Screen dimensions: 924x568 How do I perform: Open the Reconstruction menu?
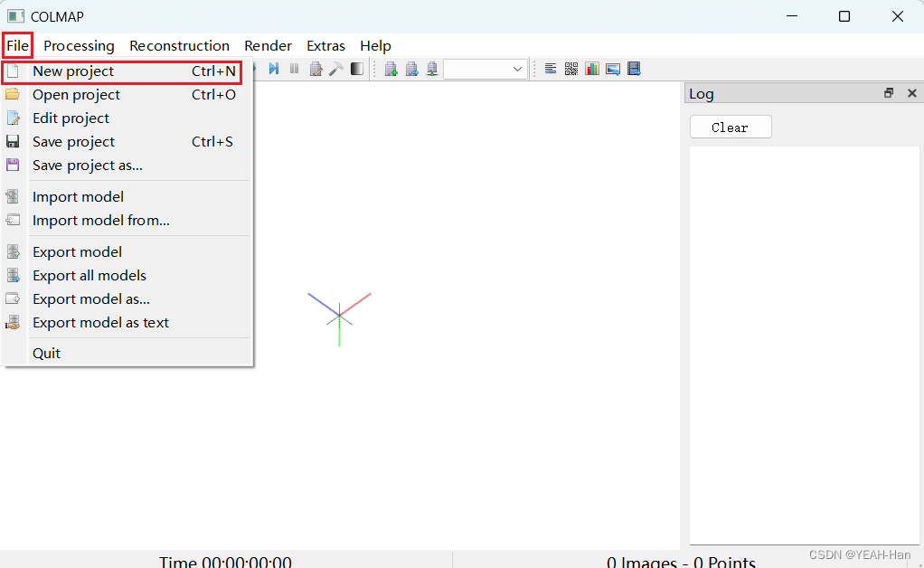[x=179, y=45]
